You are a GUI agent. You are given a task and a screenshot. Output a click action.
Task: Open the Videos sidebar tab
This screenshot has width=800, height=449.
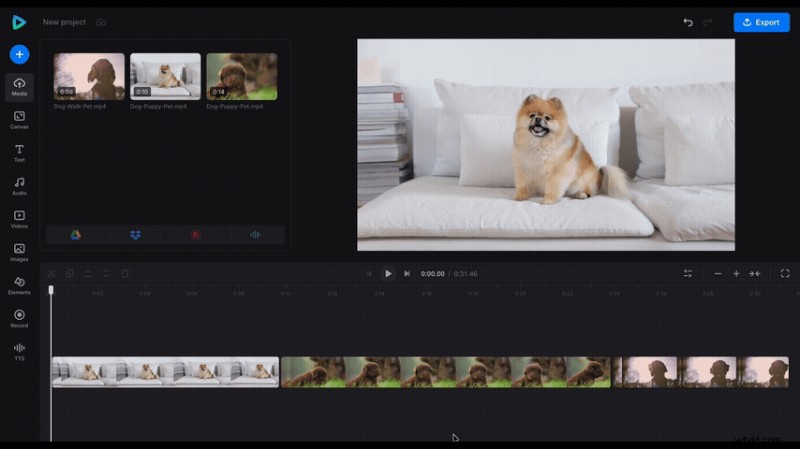[19, 219]
